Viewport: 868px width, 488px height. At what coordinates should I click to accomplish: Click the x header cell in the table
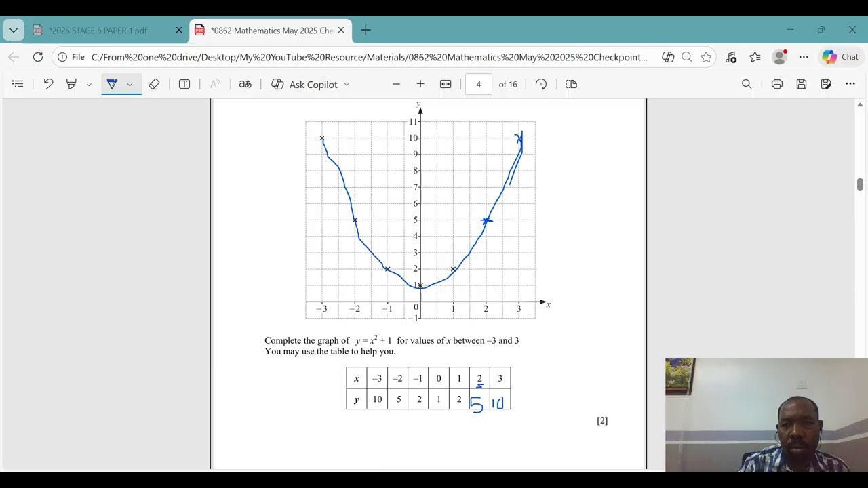tap(357, 378)
